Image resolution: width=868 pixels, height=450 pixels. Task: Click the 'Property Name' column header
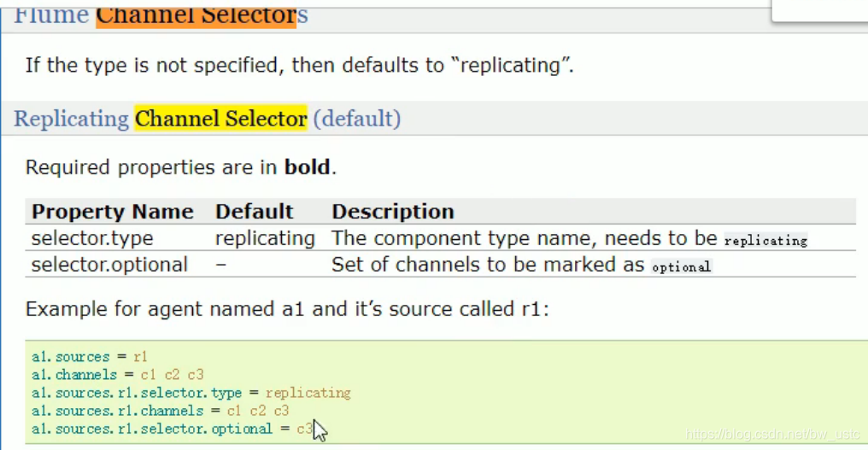coord(113,212)
